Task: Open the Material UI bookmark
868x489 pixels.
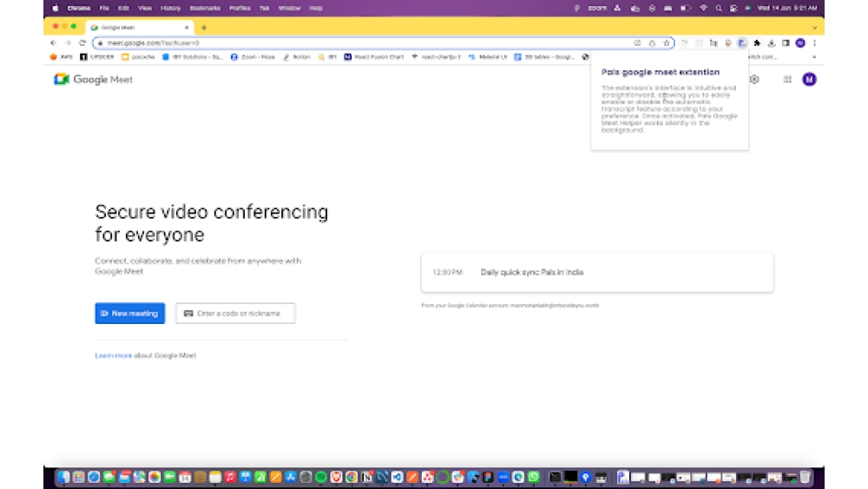Action: [x=488, y=56]
